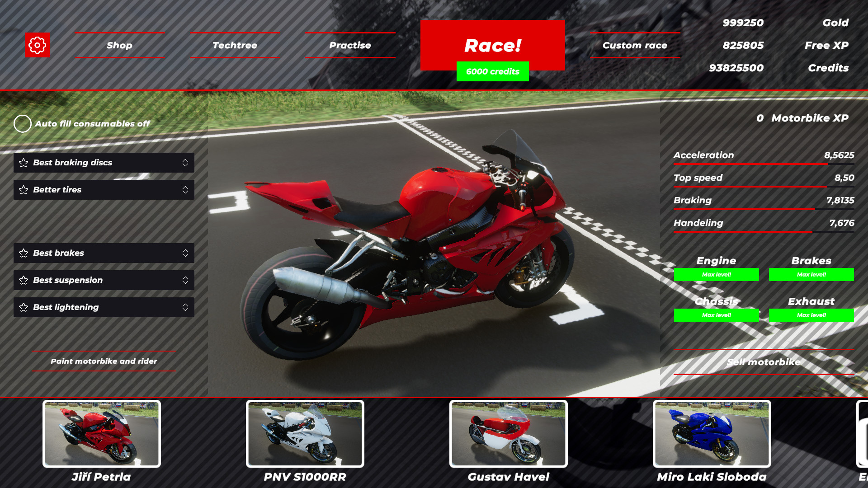Toggle Auto fill consumables off switch
The width and height of the screenshot is (868, 488).
[23, 123]
